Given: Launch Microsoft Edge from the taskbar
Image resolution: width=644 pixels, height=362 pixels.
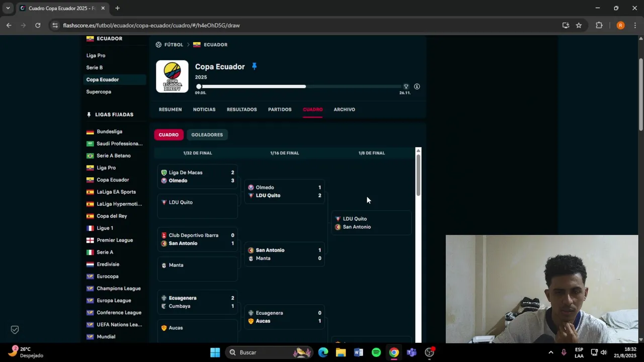Looking at the screenshot, I should click(x=323, y=352).
